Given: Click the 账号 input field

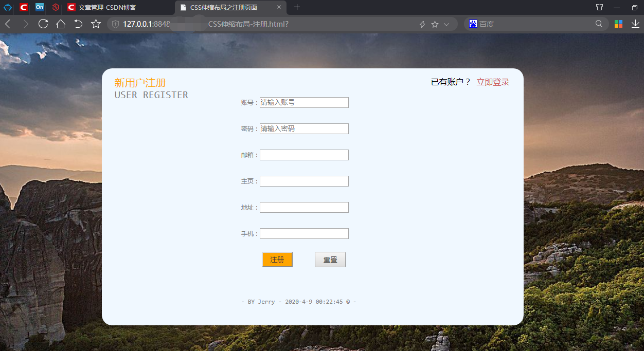Looking at the screenshot, I should (x=304, y=102).
